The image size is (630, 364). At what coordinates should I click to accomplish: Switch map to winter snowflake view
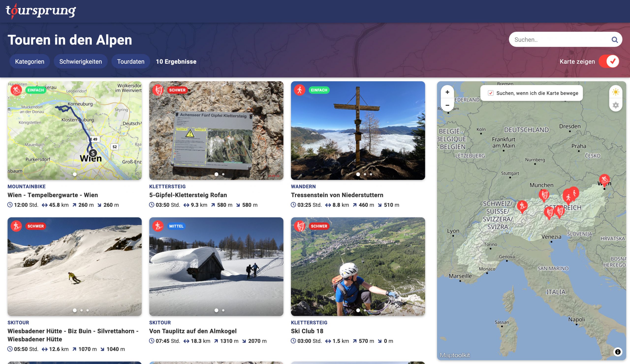[615, 105]
